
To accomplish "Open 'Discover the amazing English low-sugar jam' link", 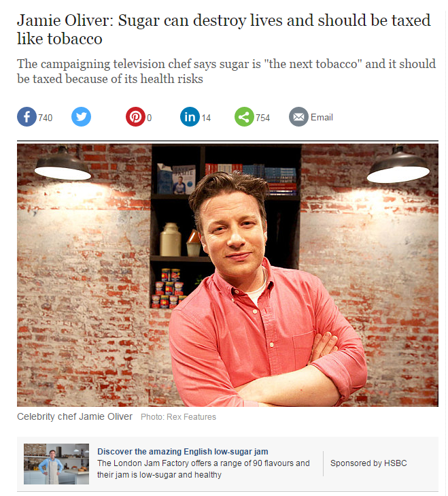I will 182,451.
